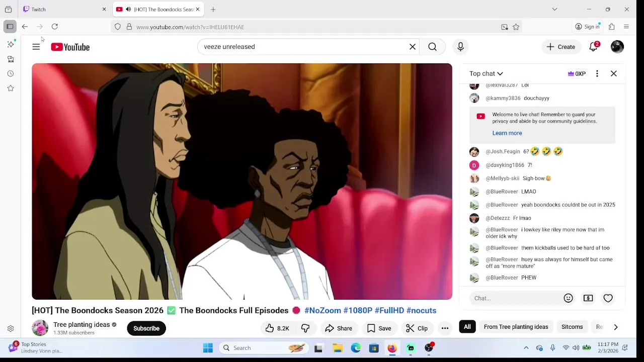Open the YouTube notifications bell

(x=594, y=47)
